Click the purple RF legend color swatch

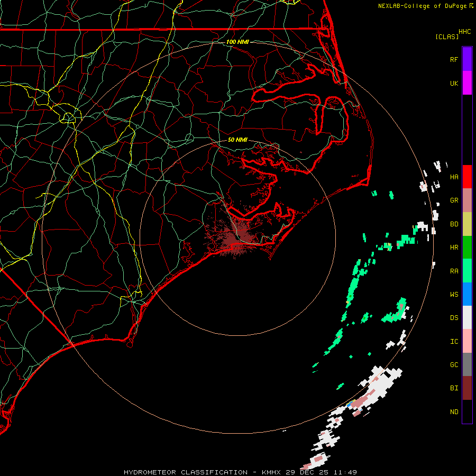467,59
